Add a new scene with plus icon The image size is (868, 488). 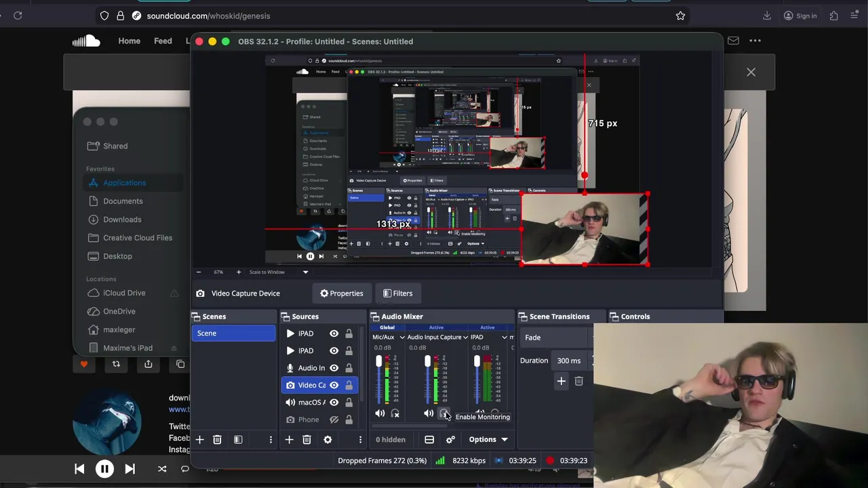coord(199,440)
